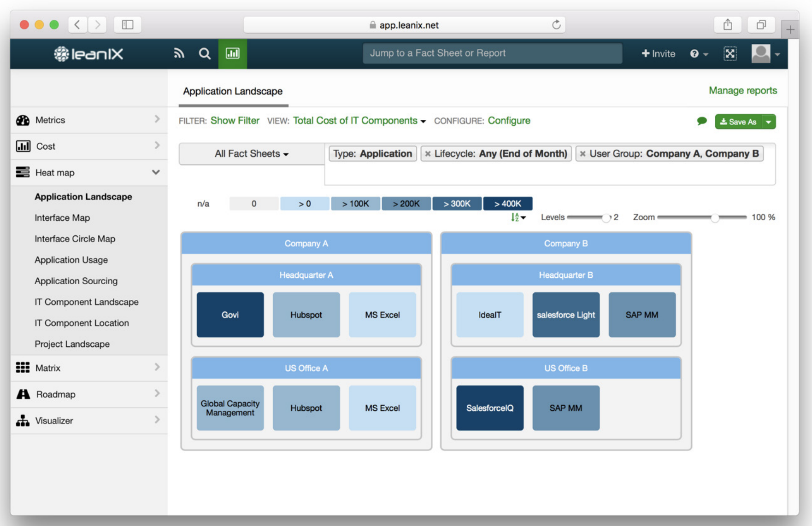This screenshot has height=526, width=812.
Task: Open the All Fact Sheets dropdown
Action: (252, 154)
